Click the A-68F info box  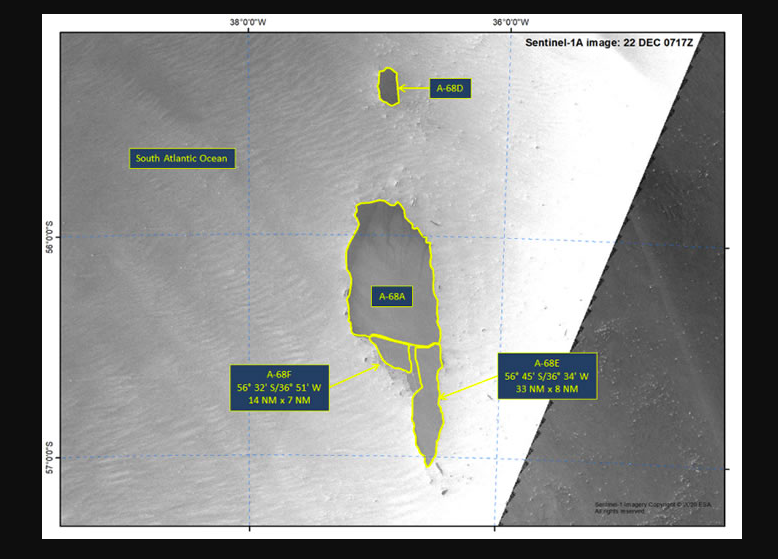(279, 388)
